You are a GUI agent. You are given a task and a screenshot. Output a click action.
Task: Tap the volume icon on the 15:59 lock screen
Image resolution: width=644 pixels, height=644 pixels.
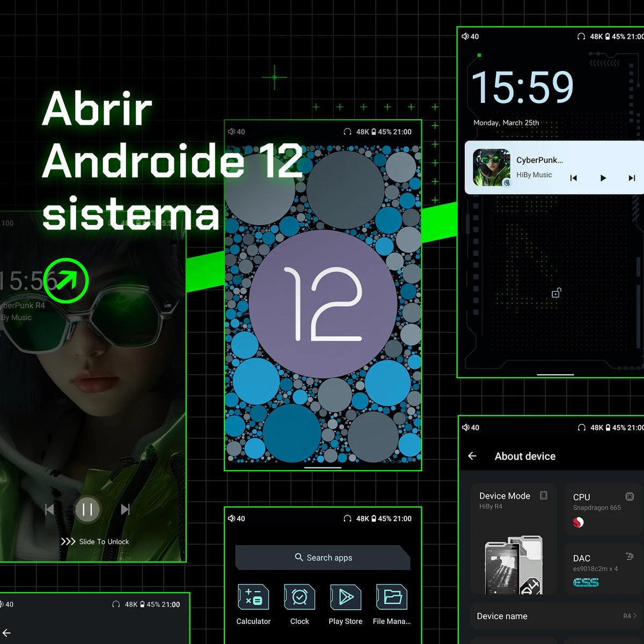point(465,36)
